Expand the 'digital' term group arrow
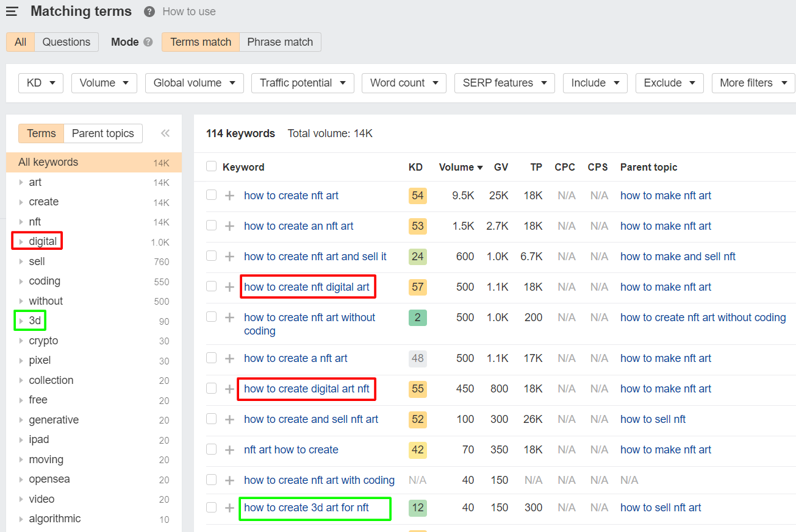796x532 pixels. point(21,242)
